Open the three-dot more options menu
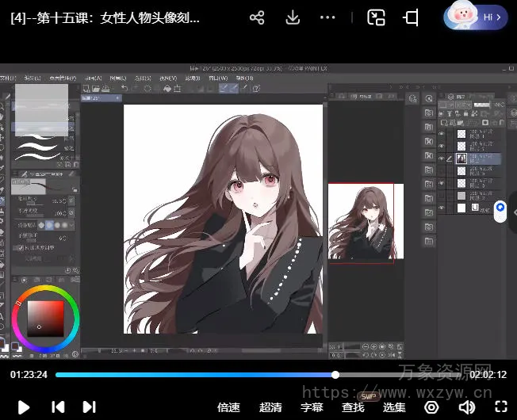Image resolution: width=517 pixels, height=420 pixels. [x=327, y=17]
